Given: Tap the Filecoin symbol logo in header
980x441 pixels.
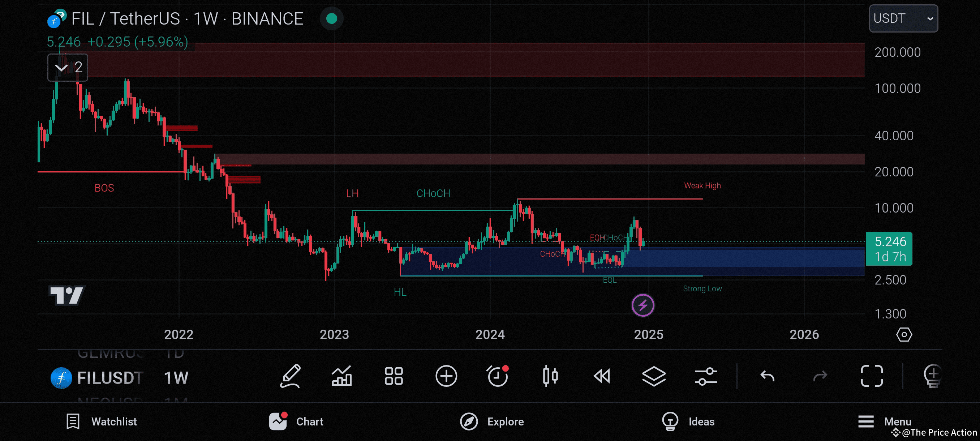Looking at the screenshot, I should [x=56, y=19].
